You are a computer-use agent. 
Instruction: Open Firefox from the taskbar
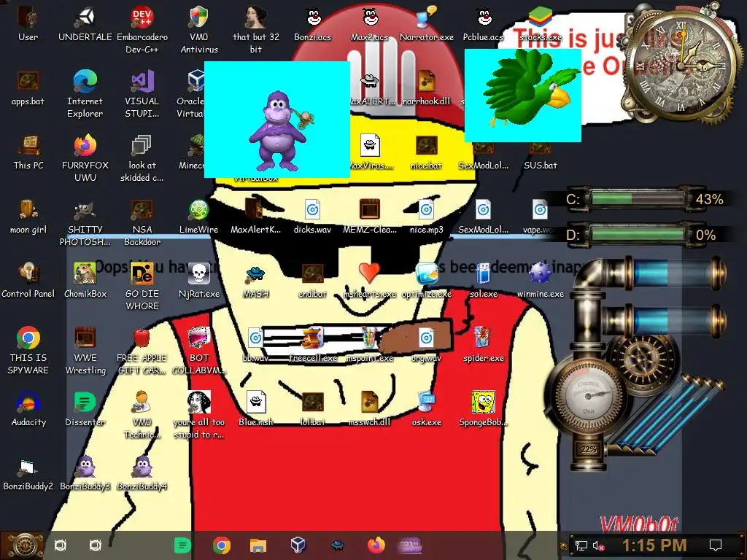(376, 545)
